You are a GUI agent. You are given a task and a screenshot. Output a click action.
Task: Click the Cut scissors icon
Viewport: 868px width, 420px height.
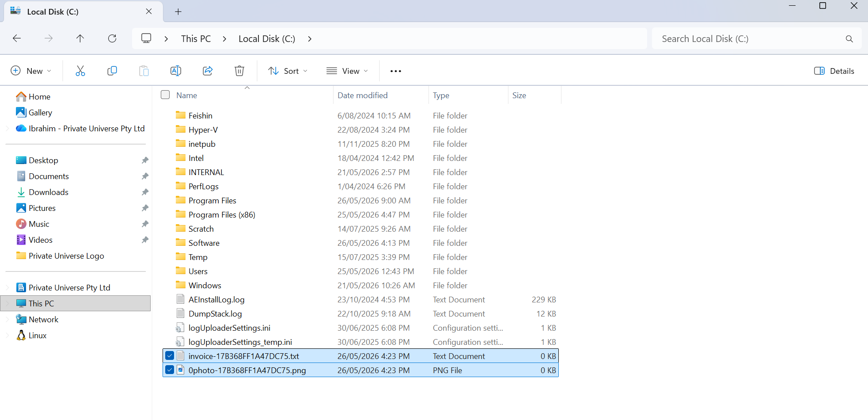(80, 71)
